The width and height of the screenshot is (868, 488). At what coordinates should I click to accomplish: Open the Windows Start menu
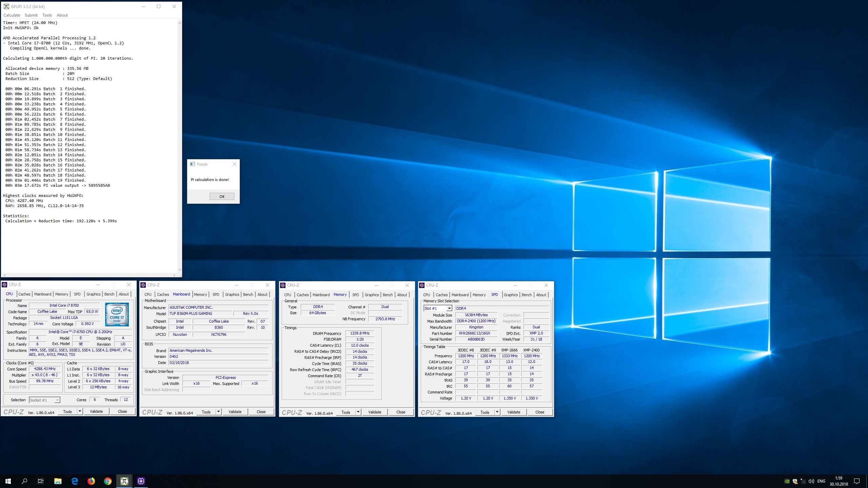(x=8, y=481)
